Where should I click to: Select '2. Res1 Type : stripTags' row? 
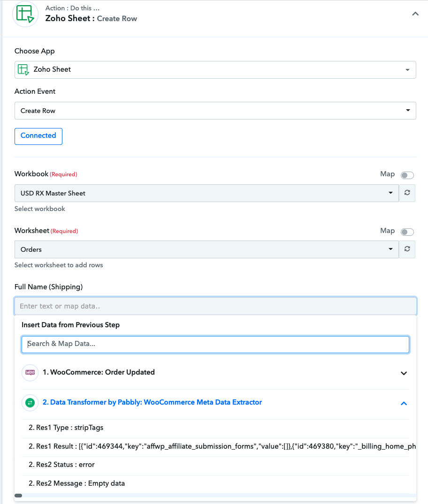tap(215, 428)
